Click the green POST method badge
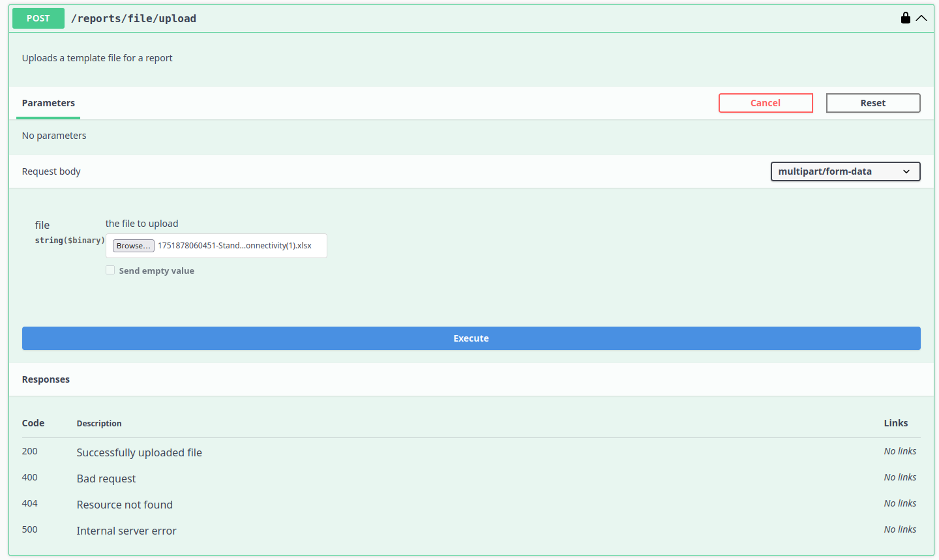The height and width of the screenshot is (560, 939). point(38,18)
